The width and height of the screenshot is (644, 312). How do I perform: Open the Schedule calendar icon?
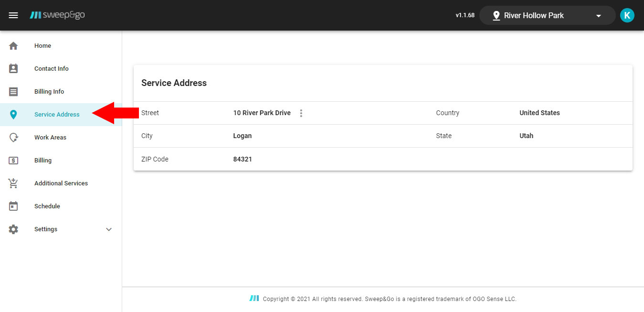tap(13, 206)
